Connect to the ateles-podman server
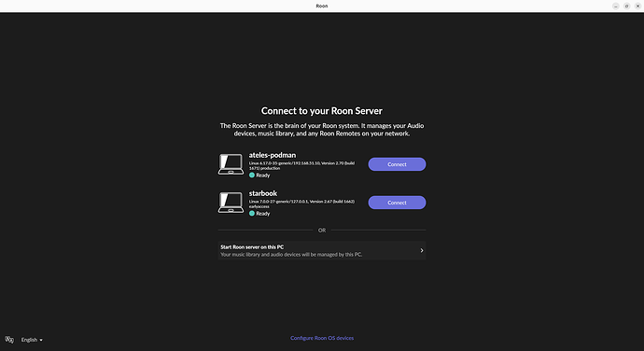This screenshot has height=351, width=644. 397,164
